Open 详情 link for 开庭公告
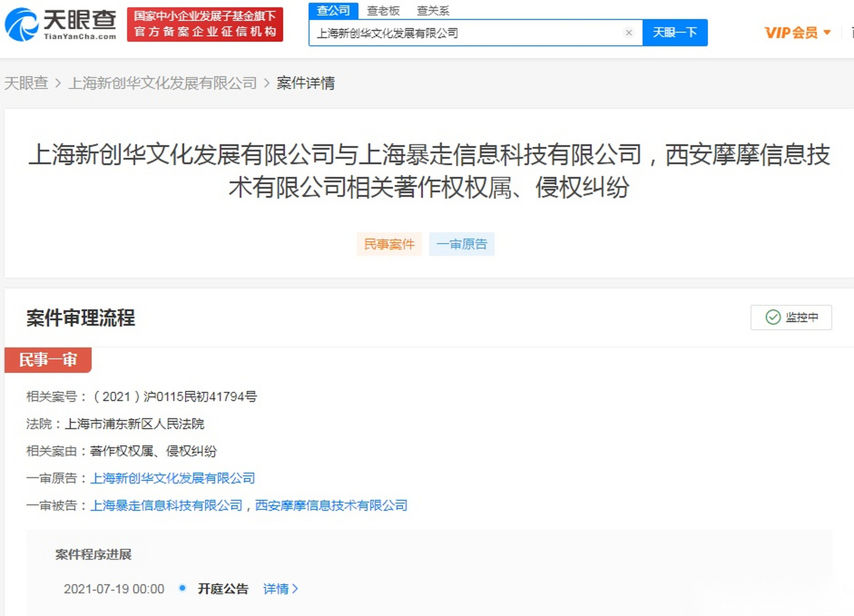Screen dimensions: 854x616 [x=281, y=589]
